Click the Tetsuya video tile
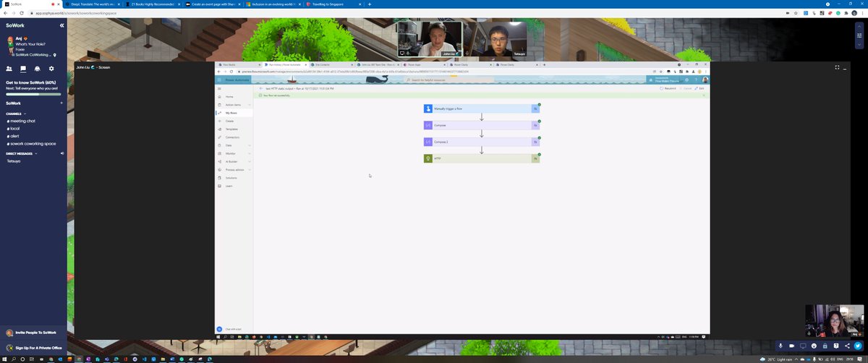The width and height of the screenshot is (868, 363). [495, 39]
